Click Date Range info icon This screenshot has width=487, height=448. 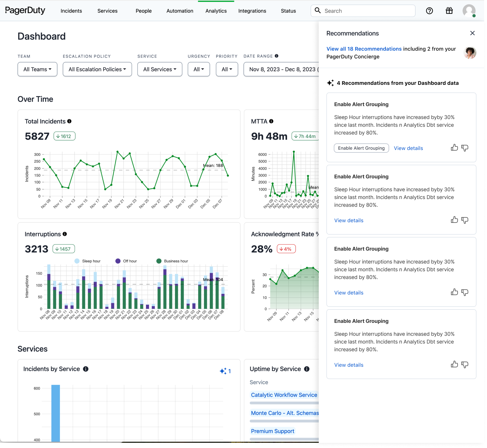click(x=277, y=56)
